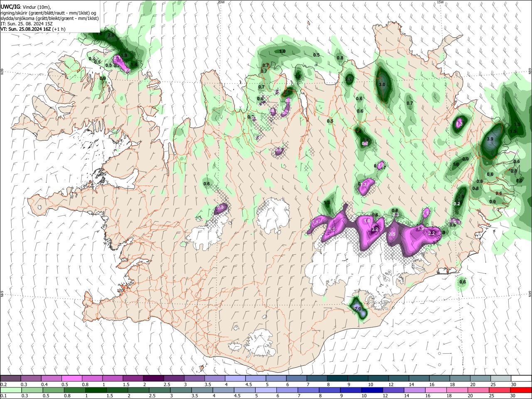Click the '0.1' label under the green scale
The height and width of the screenshot is (399, 532).
(3, 396)
